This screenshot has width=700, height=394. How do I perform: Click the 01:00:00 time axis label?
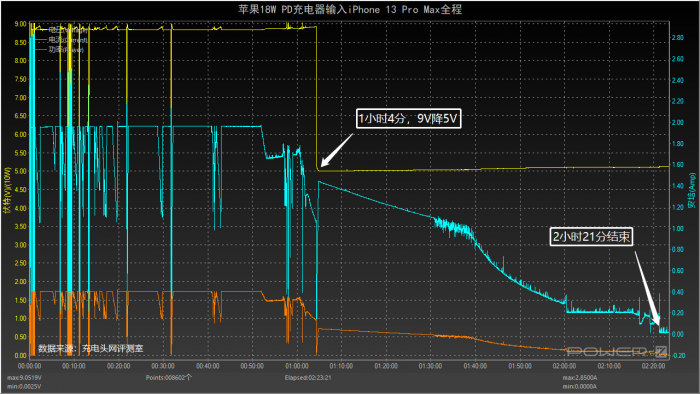tap(297, 366)
